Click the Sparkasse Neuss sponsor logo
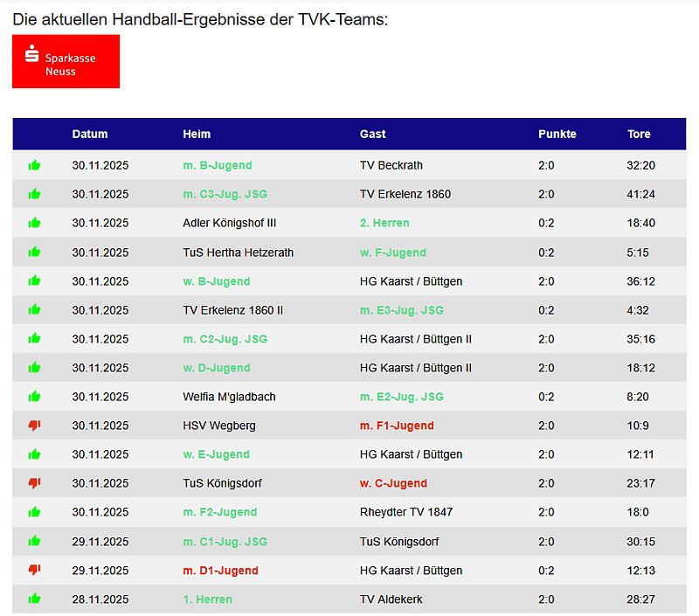This screenshot has height=616, width=699. [x=66, y=62]
